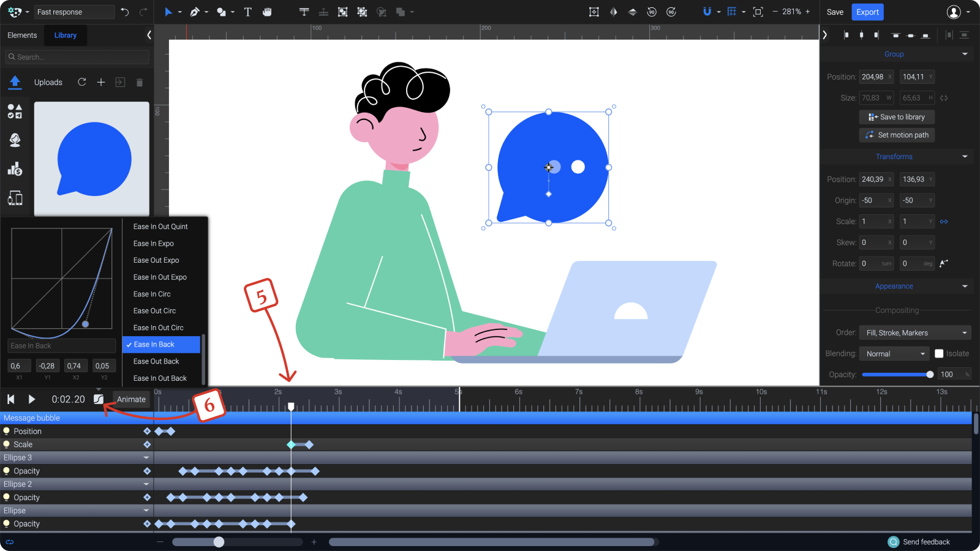Image resolution: width=980 pixels, height=551 pixels.
Task: Expand the Ellipse 3 layer track
Action: [x=147, y=457]
